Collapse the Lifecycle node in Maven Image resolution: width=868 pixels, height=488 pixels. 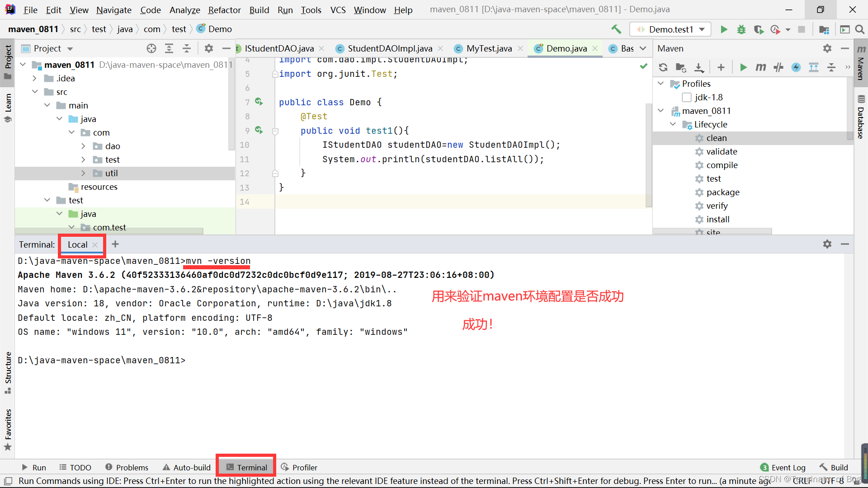[673, 124]
